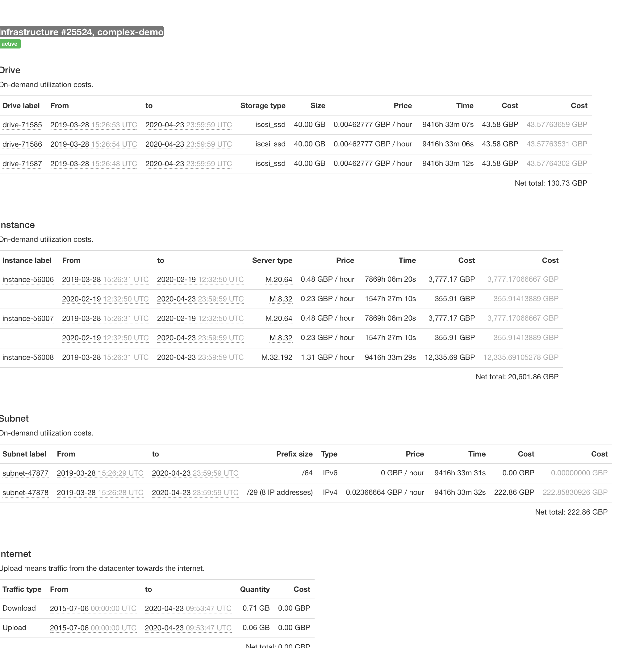644x648 pixels.
Task: Click precise cost 12,335.69105278 GBP
Action: [521, 357]
